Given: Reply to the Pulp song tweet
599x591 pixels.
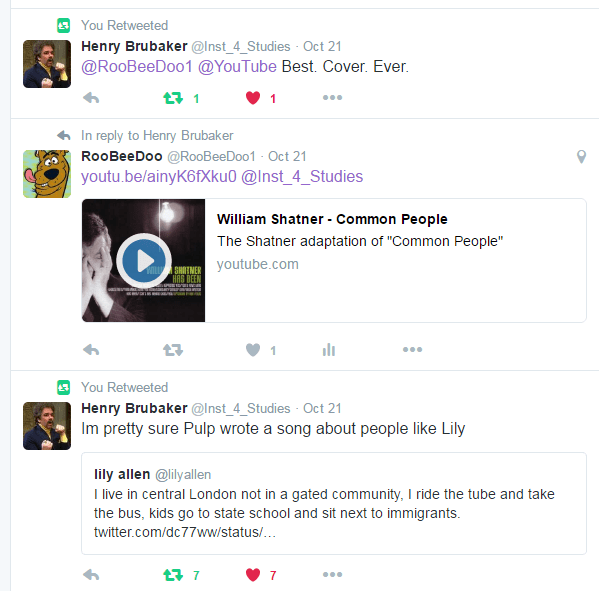Looking at the screenshot, I should click(91, 575).
